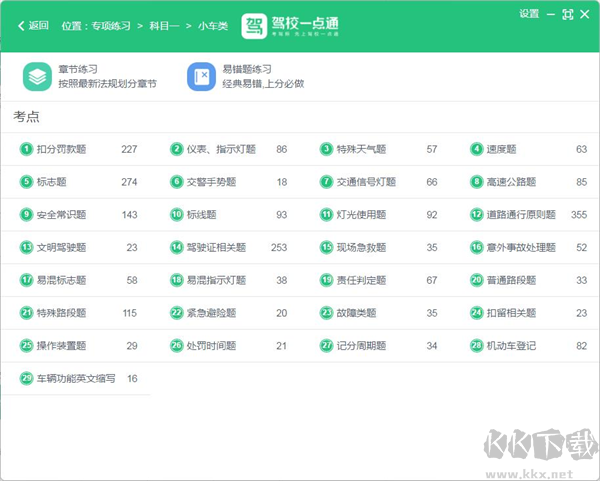
Task: Click count 355 beside 道路通行原则题
Action: [x=579, y=215]
